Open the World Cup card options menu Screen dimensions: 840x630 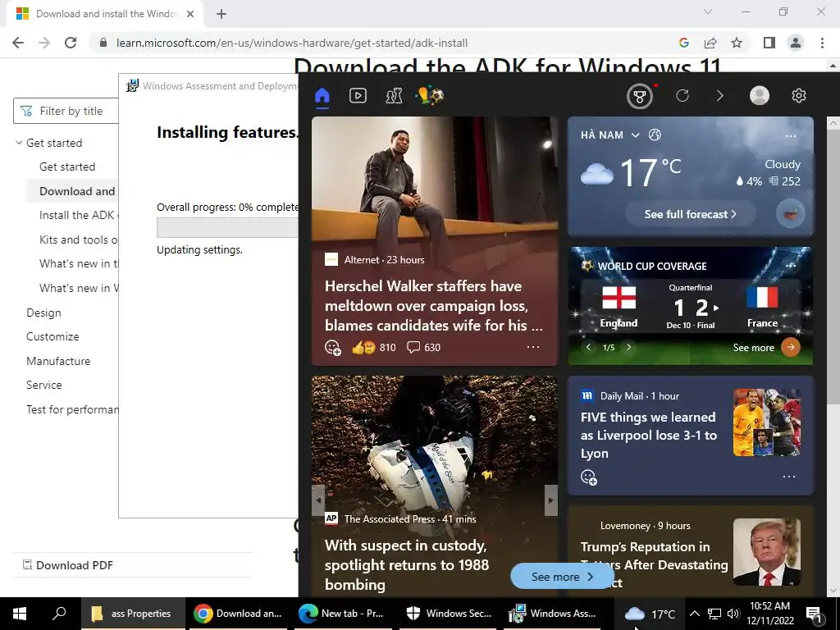tap(790, 266)
